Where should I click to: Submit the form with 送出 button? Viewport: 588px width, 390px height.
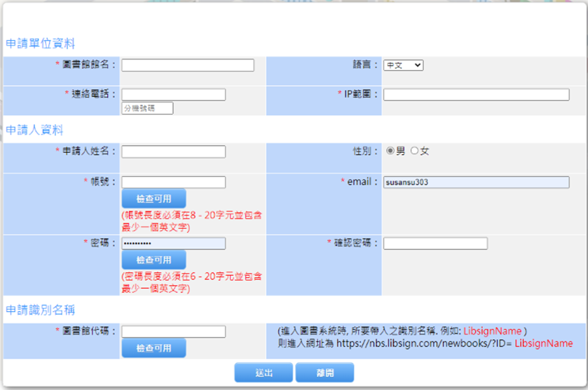(x=264, y=373)
